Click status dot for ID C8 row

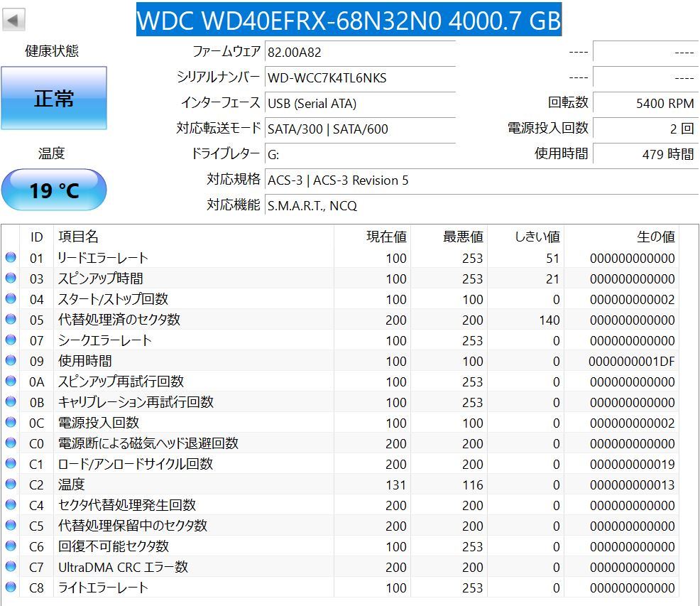tap(11, 587)
